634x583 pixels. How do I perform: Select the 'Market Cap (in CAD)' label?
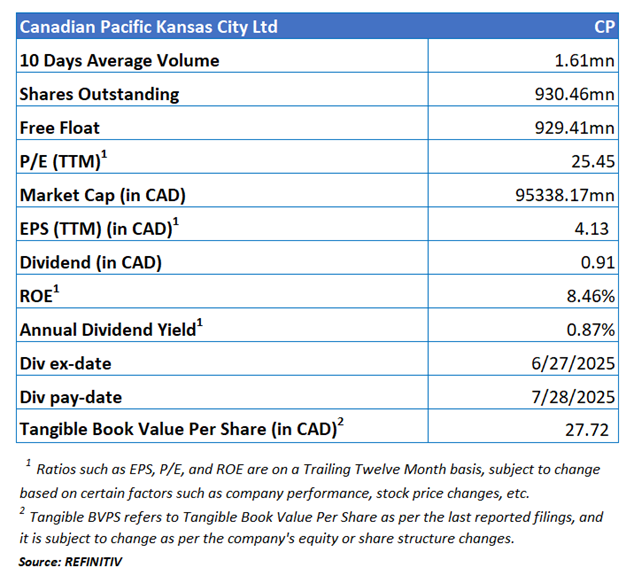(x=103, y=196)
